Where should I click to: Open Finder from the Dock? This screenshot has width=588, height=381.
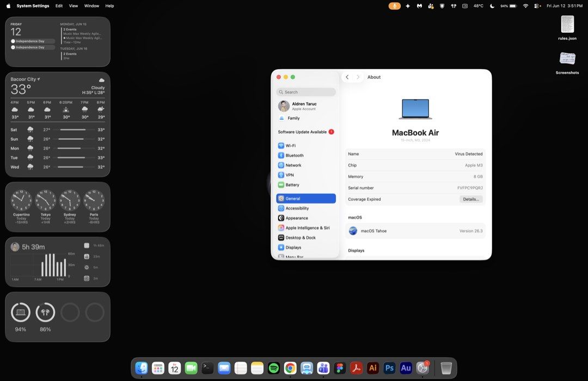(142, 368)
